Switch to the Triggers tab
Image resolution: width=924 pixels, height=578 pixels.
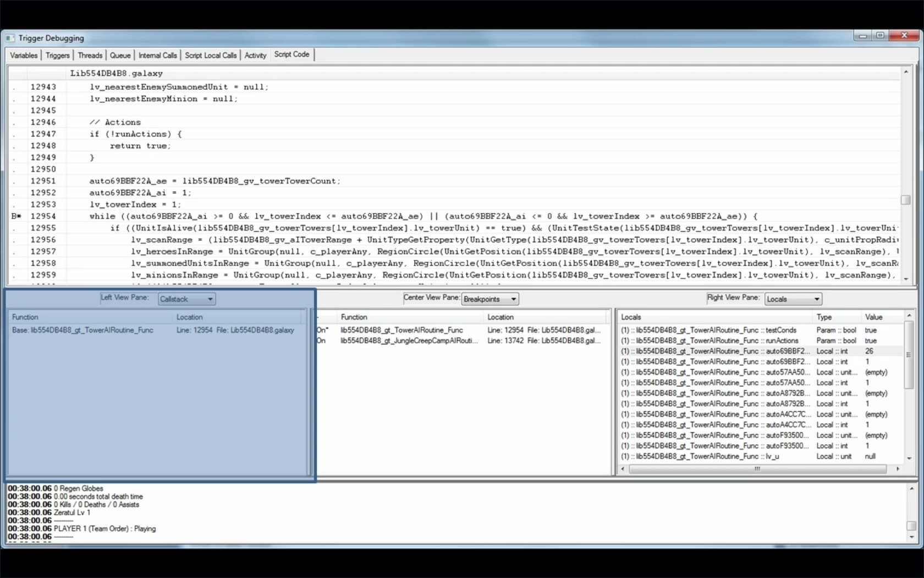coord(57,55)
